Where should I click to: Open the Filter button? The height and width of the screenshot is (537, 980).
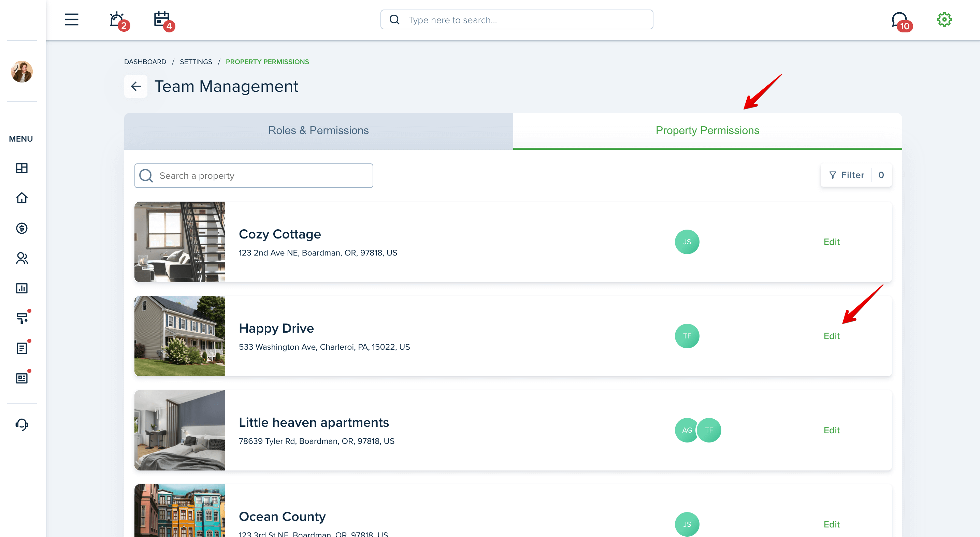[856, 175]
